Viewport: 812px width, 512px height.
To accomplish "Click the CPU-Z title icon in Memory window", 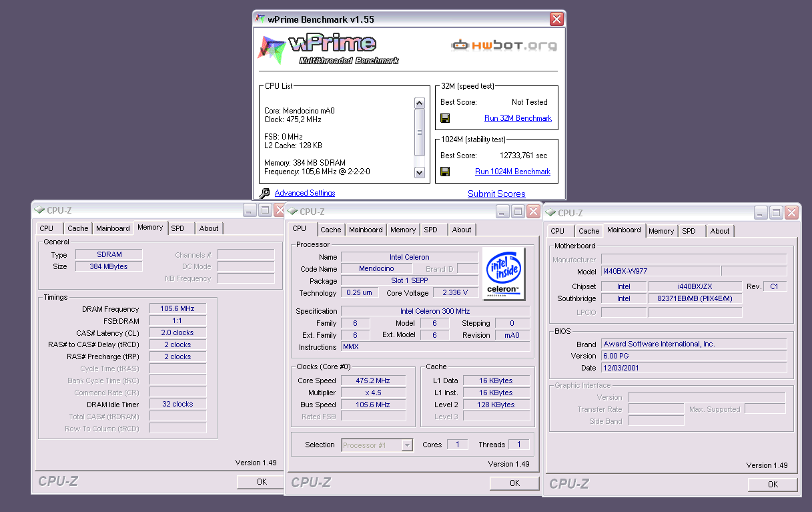I will [39, 210].
